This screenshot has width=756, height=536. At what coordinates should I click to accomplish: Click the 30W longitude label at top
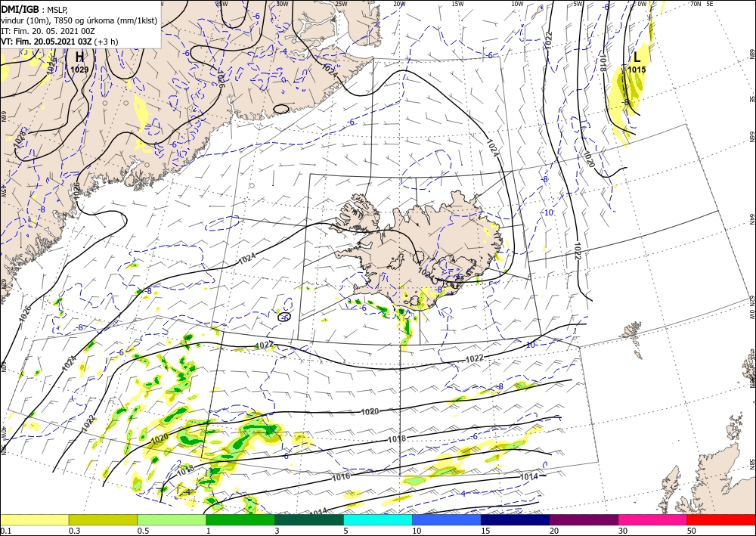click(x=282, y=4)
